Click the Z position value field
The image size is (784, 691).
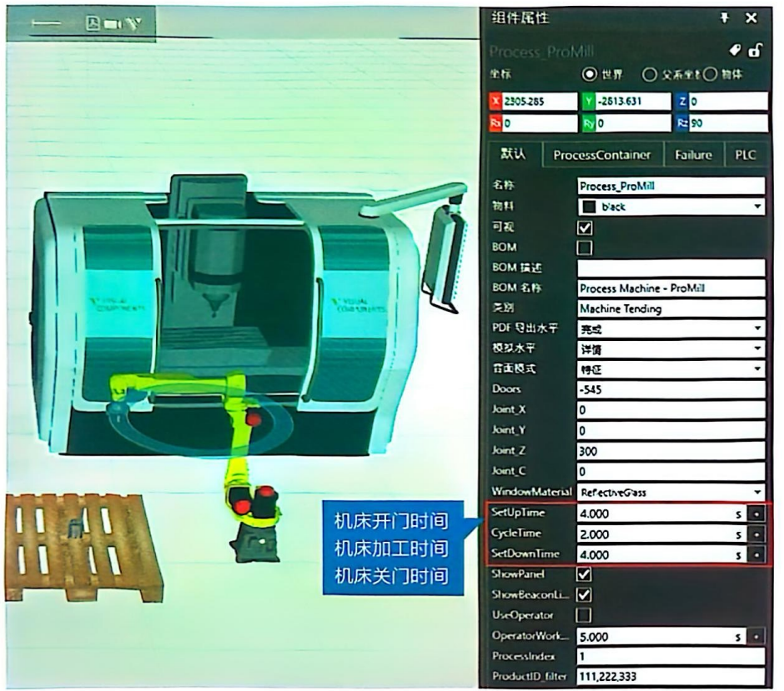tap(727, 102)
